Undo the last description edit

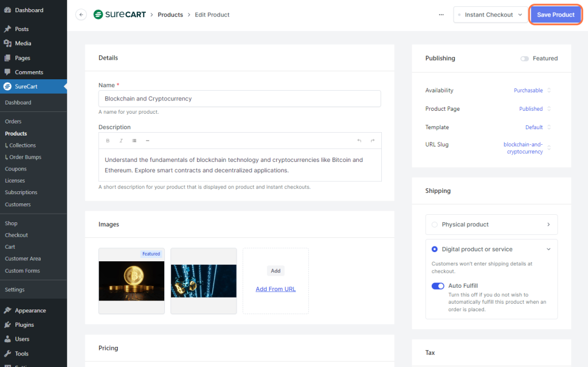click(x=359, y=141)
